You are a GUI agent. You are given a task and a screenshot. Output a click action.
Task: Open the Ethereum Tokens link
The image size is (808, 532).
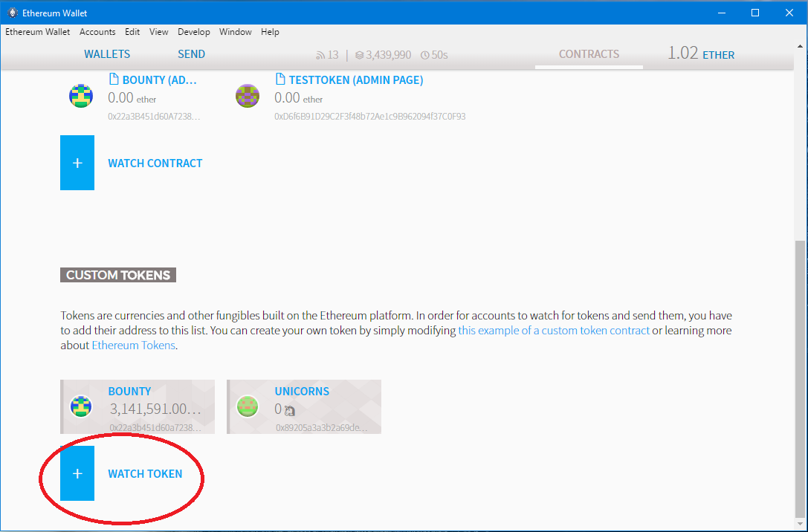(x=134, y=346)
